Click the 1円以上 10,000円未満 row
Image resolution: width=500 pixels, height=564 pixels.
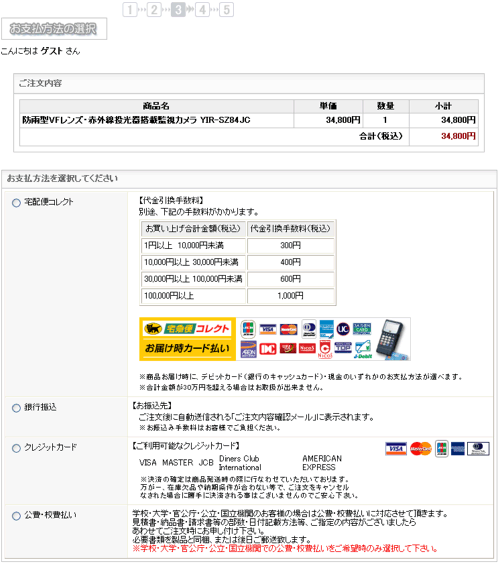pyautogui.click(x=238, y=246)
